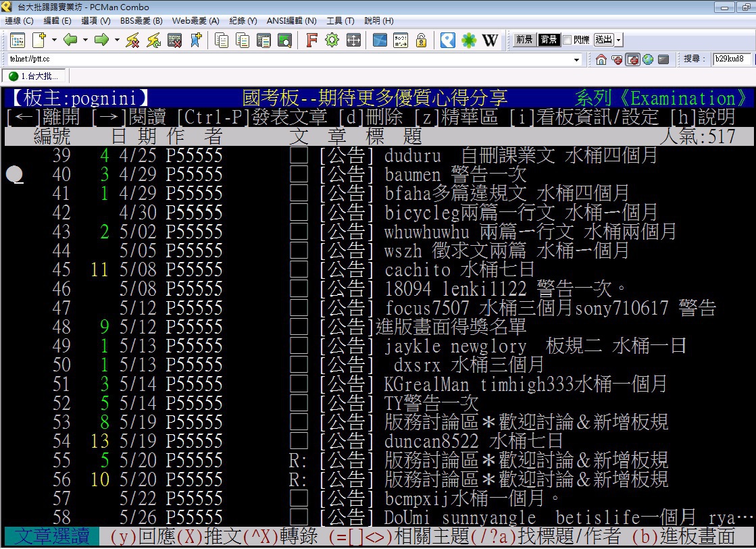Click the green forward arrow
Image resolution: width=756 pixels, height=549 pixels.
click(x=102, y=40)
